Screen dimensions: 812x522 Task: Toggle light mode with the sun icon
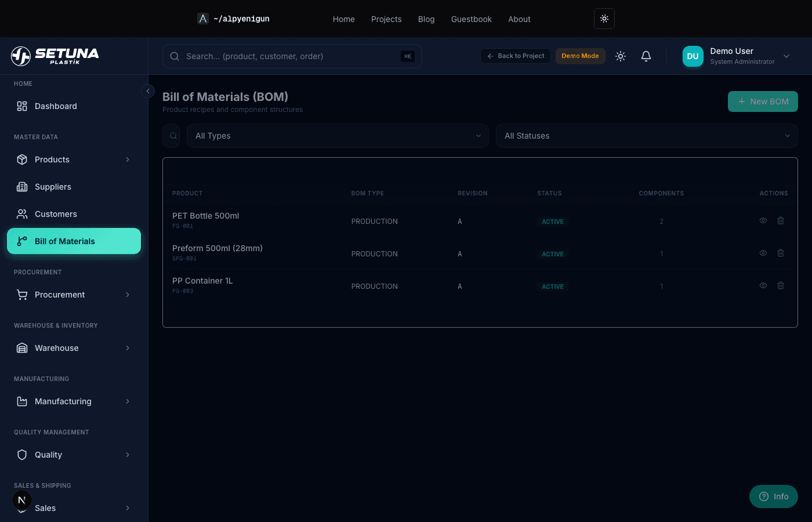pyautogui.click(x=620, y=56)
